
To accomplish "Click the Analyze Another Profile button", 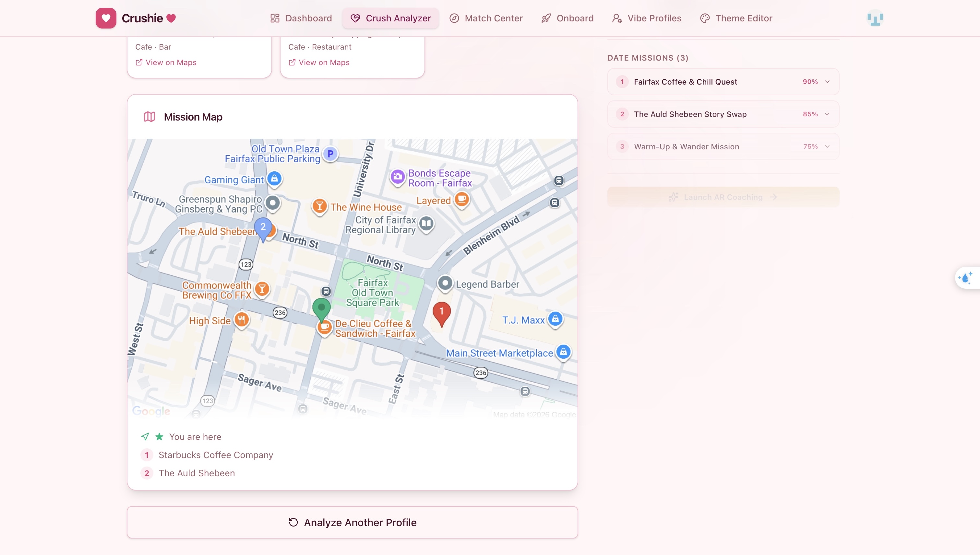I will pos(352,522).
